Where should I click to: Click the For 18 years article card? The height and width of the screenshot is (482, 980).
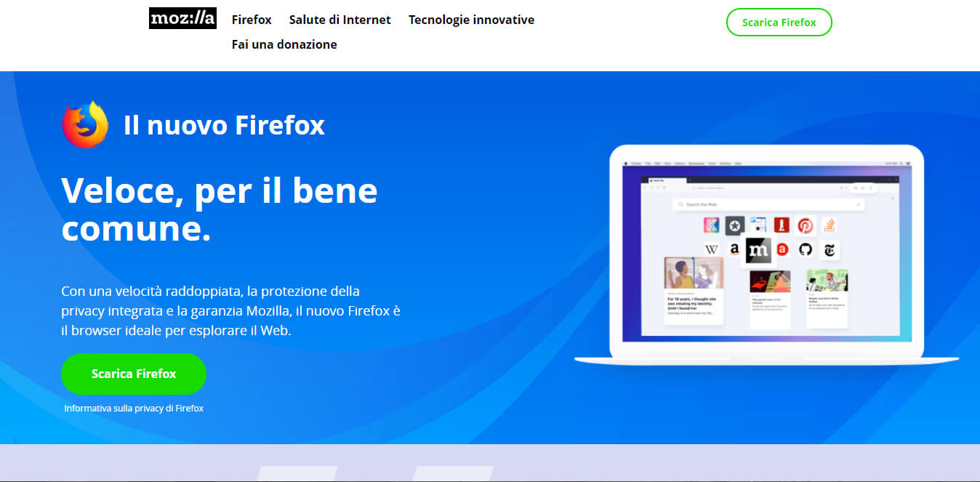tap(694, 291)
